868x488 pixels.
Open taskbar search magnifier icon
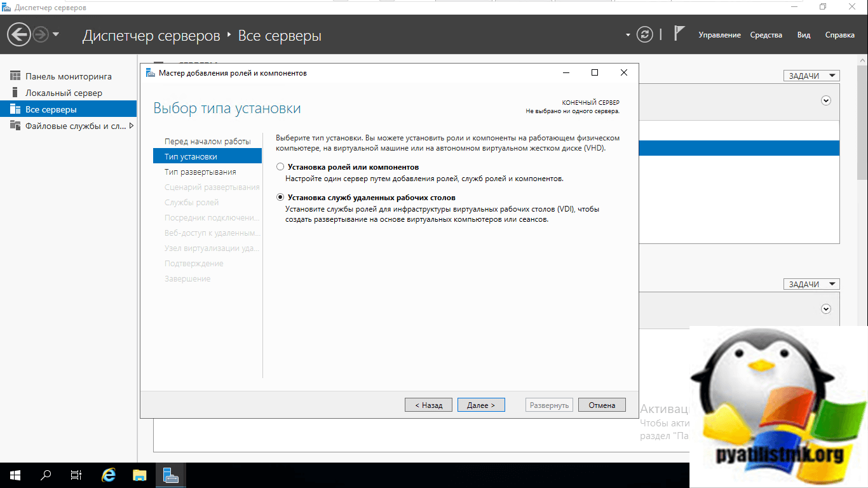click(x=46, y=475)
